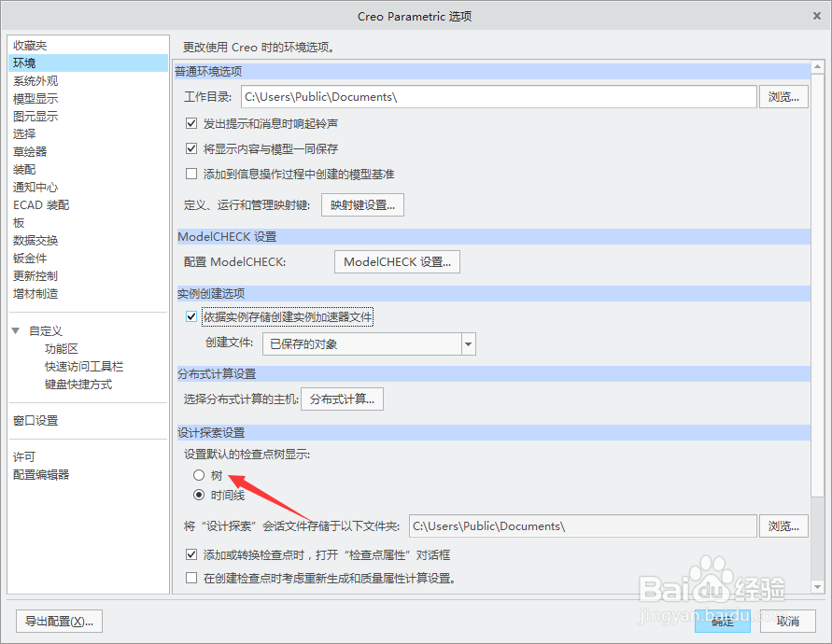Toggle 打开“检查点属性”对话框 checkbox

[191, 555]
